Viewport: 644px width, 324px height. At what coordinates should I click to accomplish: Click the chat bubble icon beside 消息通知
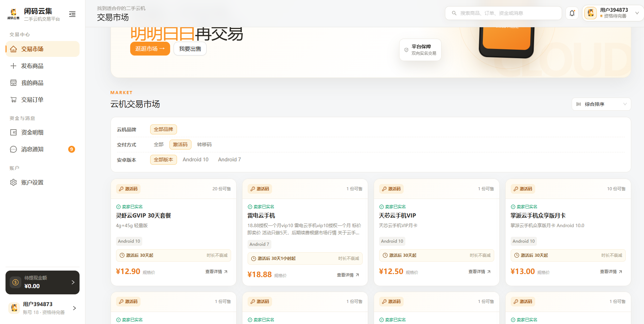tap(13, 149)
